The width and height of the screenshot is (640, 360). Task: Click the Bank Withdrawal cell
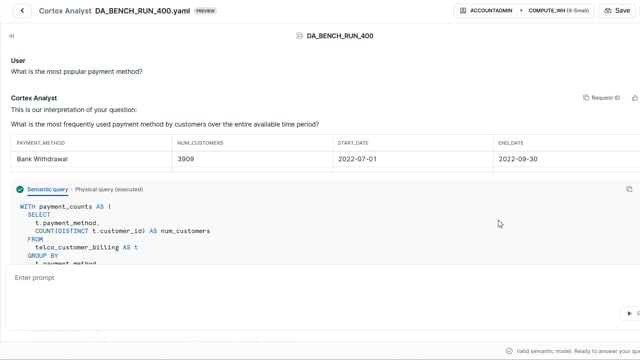(91, 159)
